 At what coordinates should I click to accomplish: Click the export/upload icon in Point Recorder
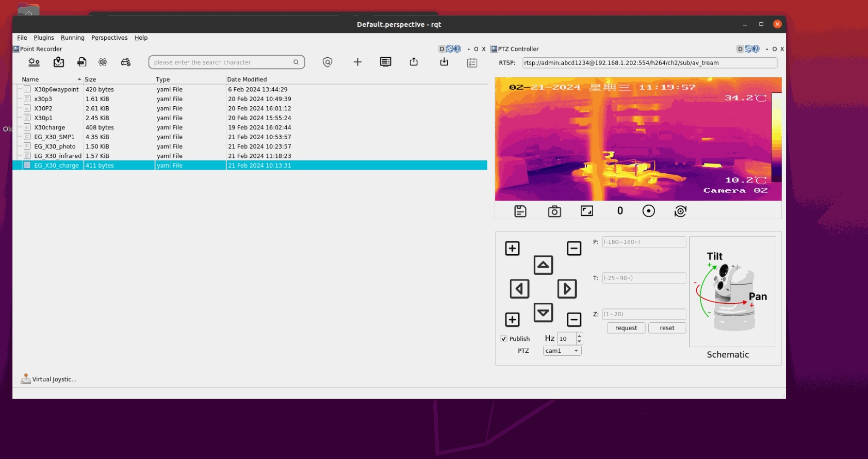click(414, 62)
